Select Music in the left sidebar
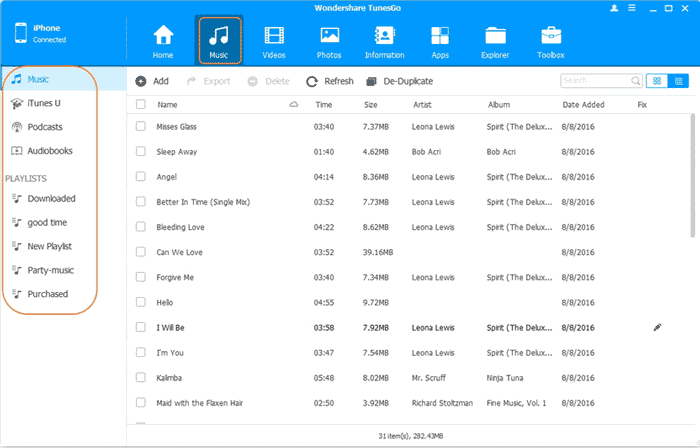700x448 pixels. coord(63,79)
